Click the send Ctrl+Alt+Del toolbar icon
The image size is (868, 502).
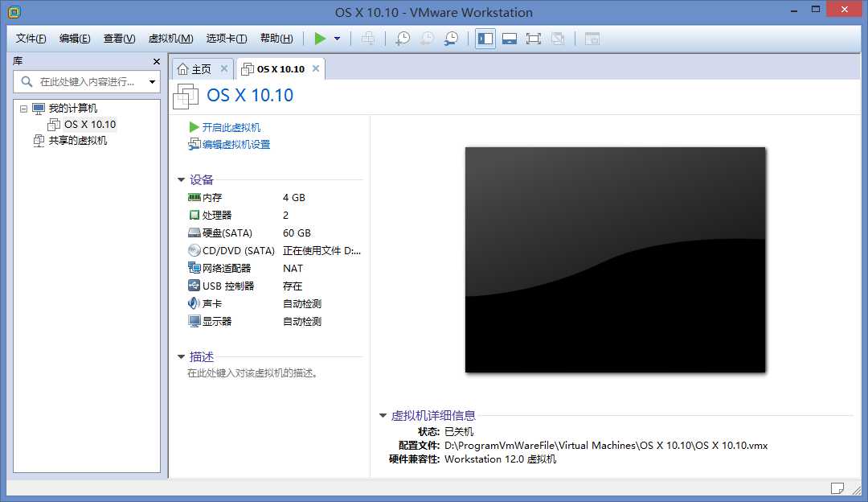[x=368, y=39]
